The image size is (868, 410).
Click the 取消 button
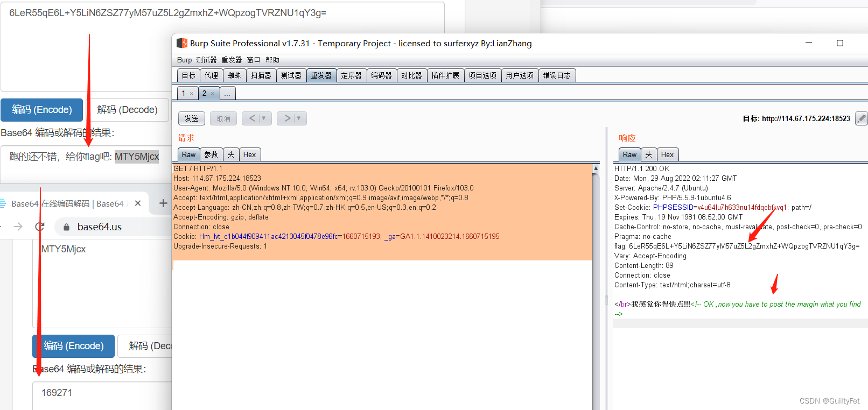point(223,118)
